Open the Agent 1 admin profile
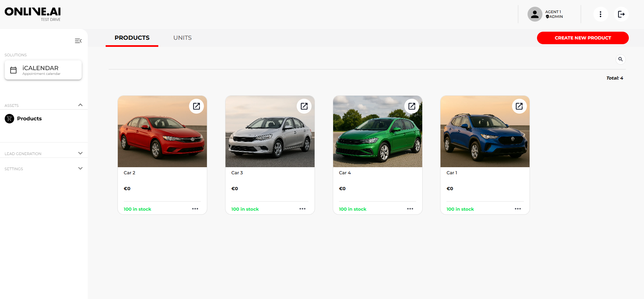The image size is (644, 299). 546,14
